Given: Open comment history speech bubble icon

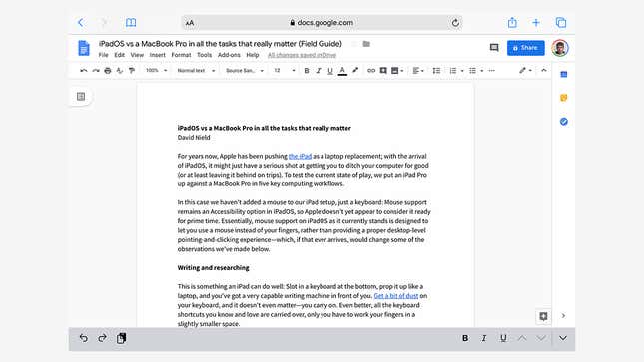Looking at the screenshot, I should (494, 48).
